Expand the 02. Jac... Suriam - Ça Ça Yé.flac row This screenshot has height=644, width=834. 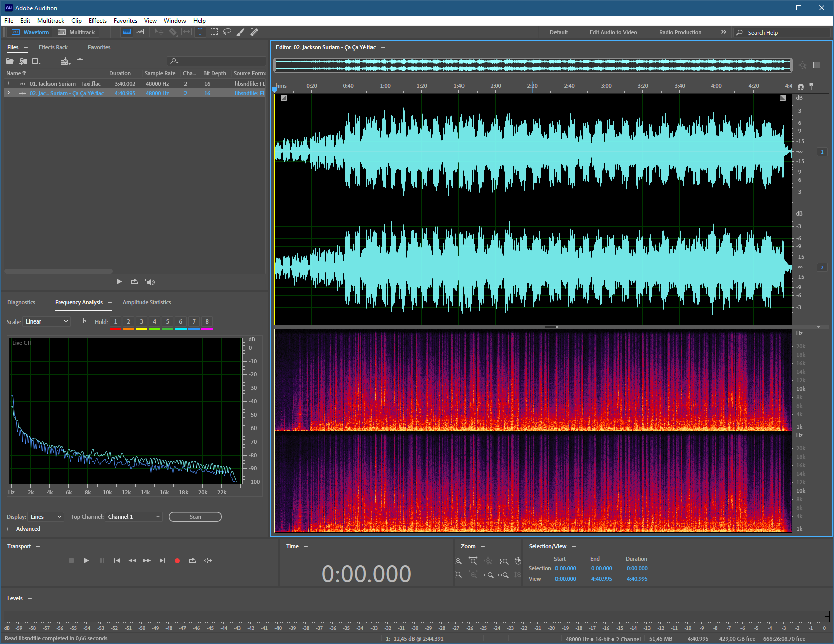coord(8,93)
